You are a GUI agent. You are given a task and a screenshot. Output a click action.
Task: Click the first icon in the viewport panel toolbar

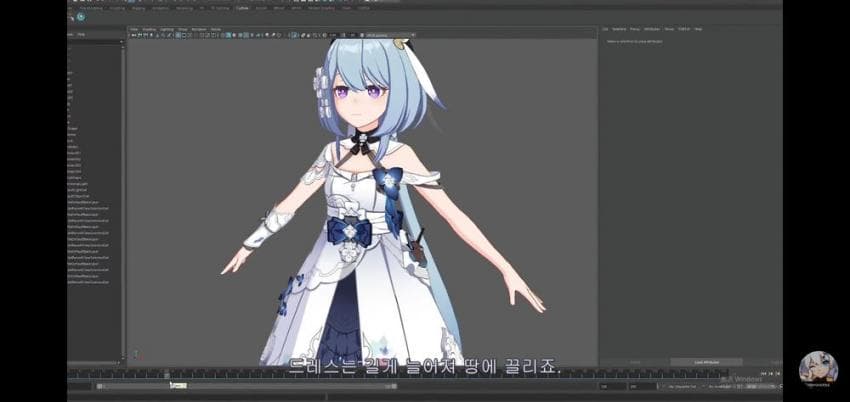(x=131, y=35)
